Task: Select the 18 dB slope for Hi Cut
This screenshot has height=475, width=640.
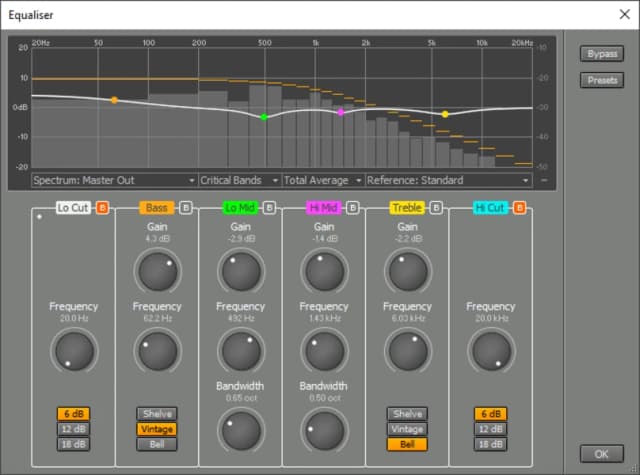Action: tap(491, 444)
